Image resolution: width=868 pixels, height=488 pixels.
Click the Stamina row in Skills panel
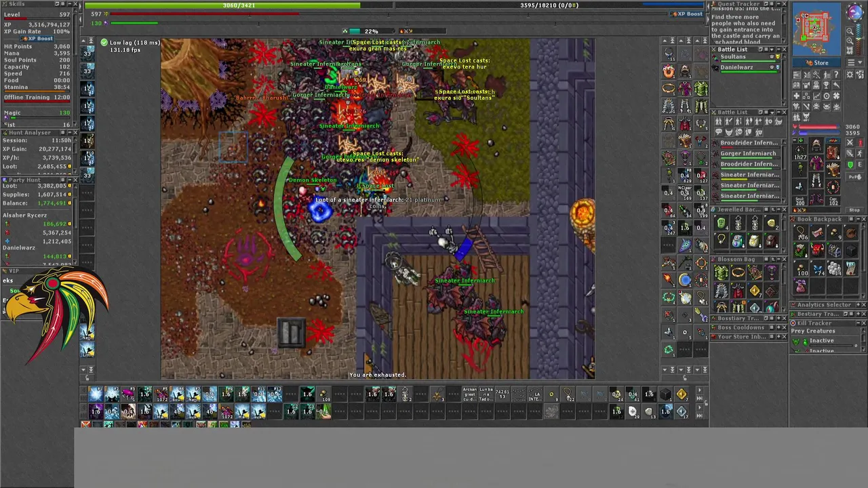tap(37, 87)
